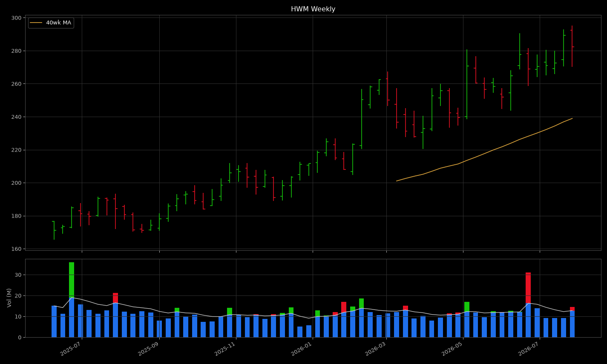The image size is (607, 364).
Task: Click the HWM Weekly chart title
Action: coord(313,9)
